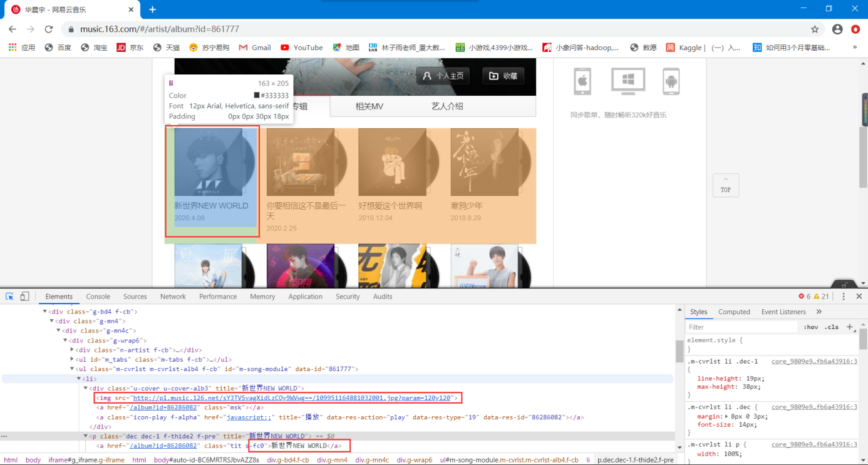Click the core_9809e9 source link for .dec-1
Viewport: 868px width, 465px height.
tap(814, 361)
